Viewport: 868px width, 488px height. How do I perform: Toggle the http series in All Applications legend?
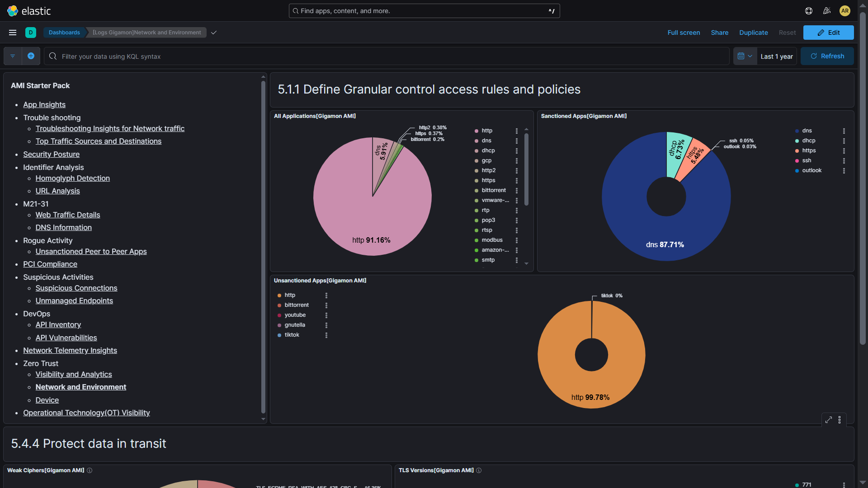[487, 130]
